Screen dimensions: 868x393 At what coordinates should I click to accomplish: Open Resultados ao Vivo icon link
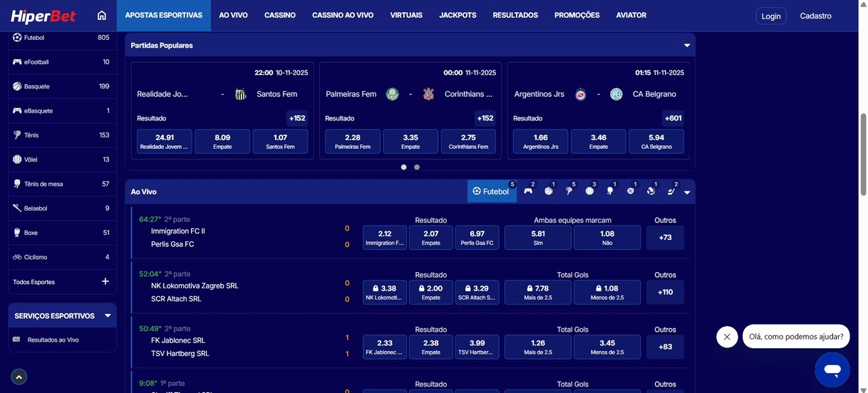(16, 340)
